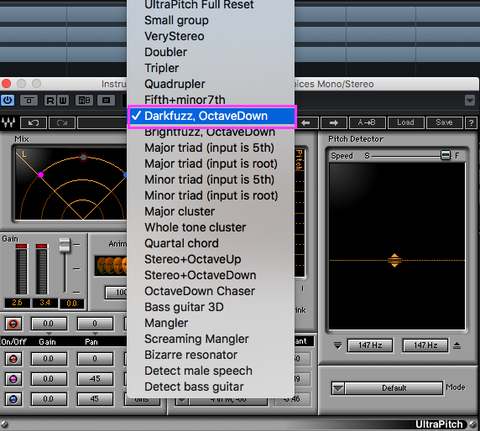The height and width of the screenshot is (431, 480).
Task: Click the direct voice Gain field
Action: coord(49,323)
